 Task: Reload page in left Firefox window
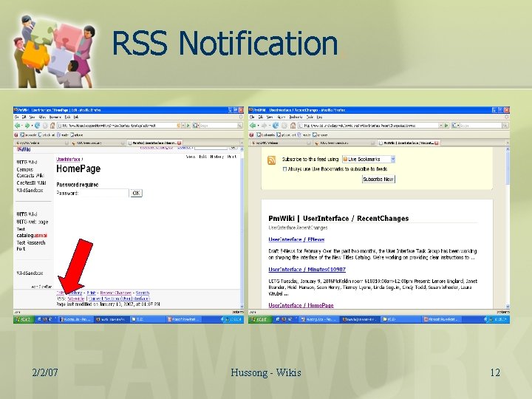tap(37, 126)
